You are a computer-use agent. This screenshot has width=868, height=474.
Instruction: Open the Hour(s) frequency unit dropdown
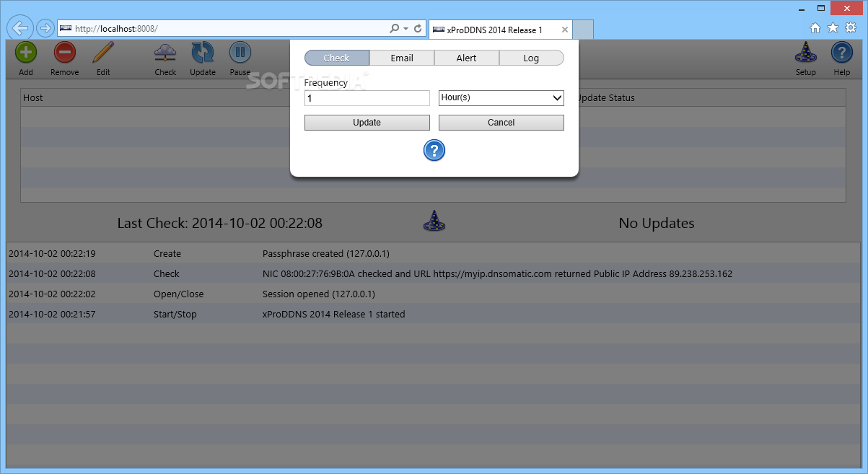pos(501,97)
